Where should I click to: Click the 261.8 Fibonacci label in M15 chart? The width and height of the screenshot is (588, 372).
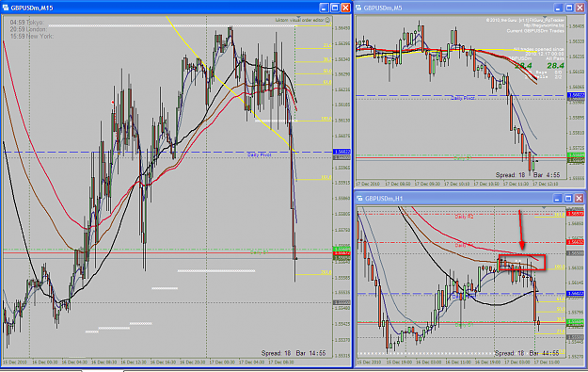[x=326, y=272]
